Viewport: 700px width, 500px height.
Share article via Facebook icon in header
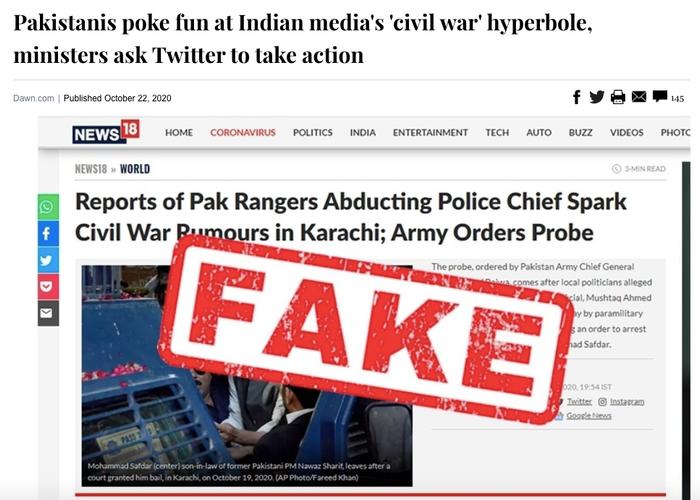pos(577,97)
